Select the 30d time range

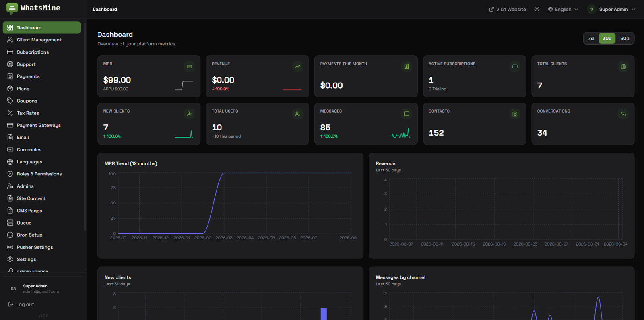[607, 39]
